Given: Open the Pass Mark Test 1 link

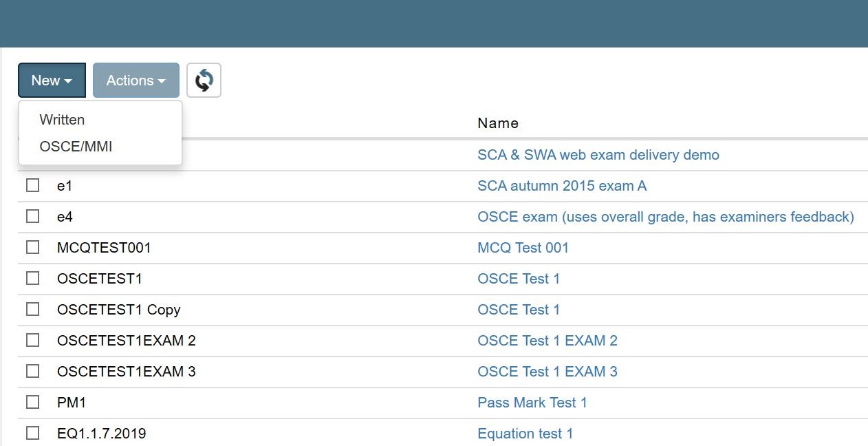Looking at the screenshot, I should coord(532,403).
